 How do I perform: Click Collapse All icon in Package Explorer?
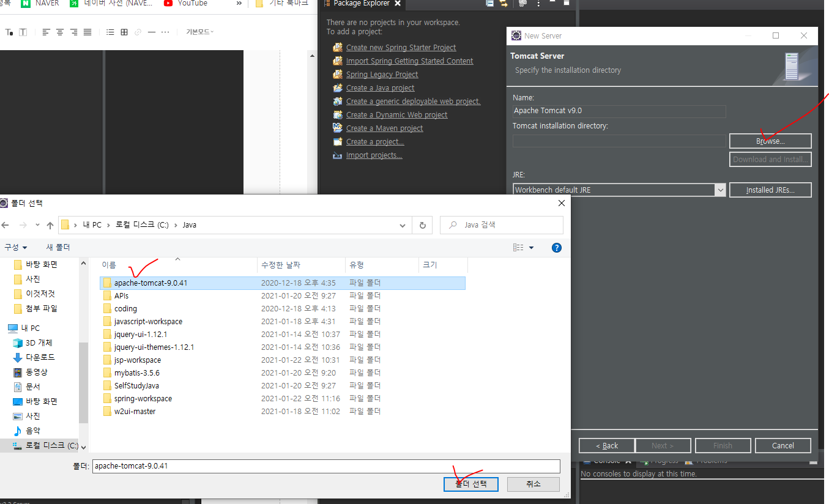click(x=489, y=3)
